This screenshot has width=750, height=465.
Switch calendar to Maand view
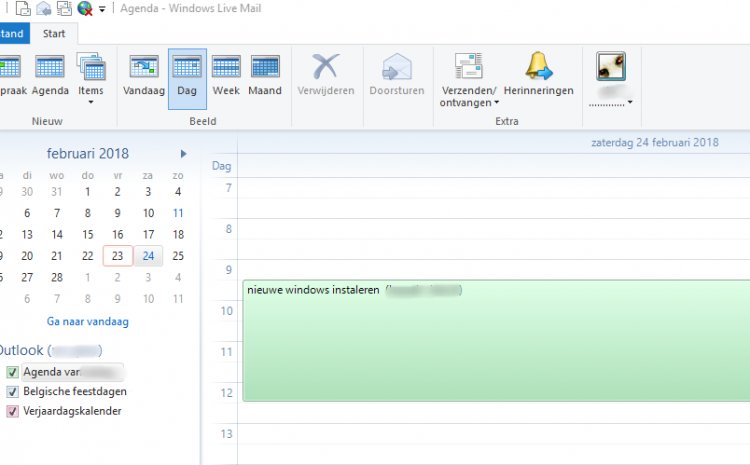265,76
